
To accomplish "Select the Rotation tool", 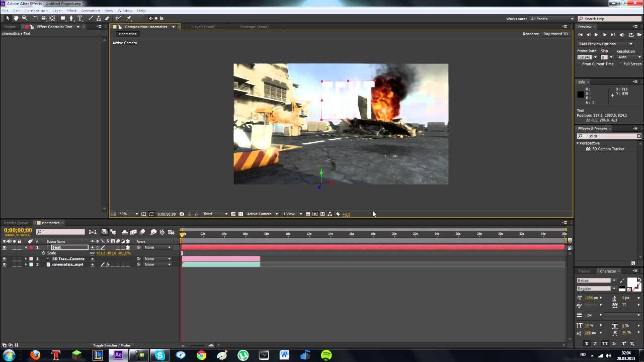I will tap(35, 18).
